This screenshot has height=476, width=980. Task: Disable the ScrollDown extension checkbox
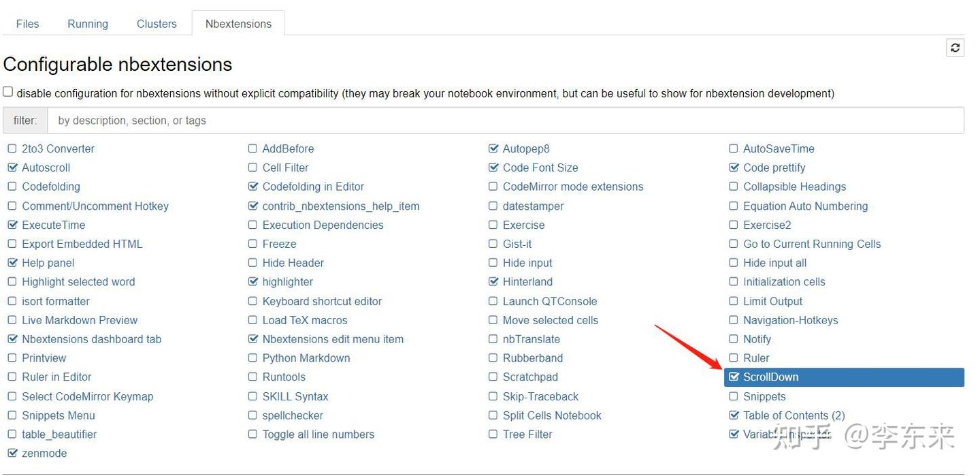point(734,377)
